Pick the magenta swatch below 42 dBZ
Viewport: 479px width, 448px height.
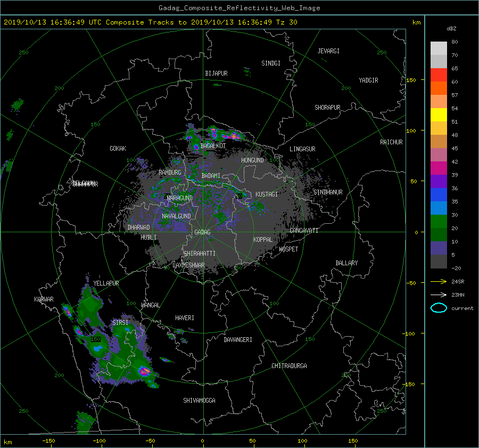(439, 168)
